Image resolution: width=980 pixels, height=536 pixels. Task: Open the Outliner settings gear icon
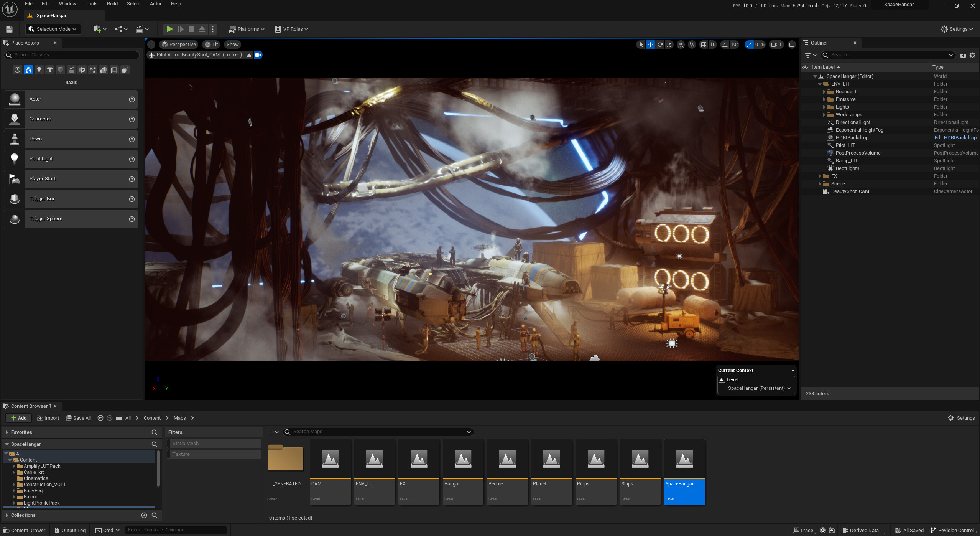[972, 55]
